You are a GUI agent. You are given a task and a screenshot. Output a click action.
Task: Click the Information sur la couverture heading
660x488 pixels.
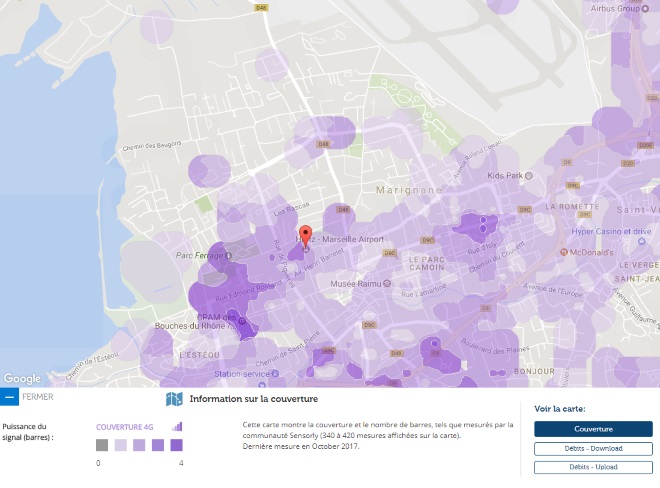(254, 399)
